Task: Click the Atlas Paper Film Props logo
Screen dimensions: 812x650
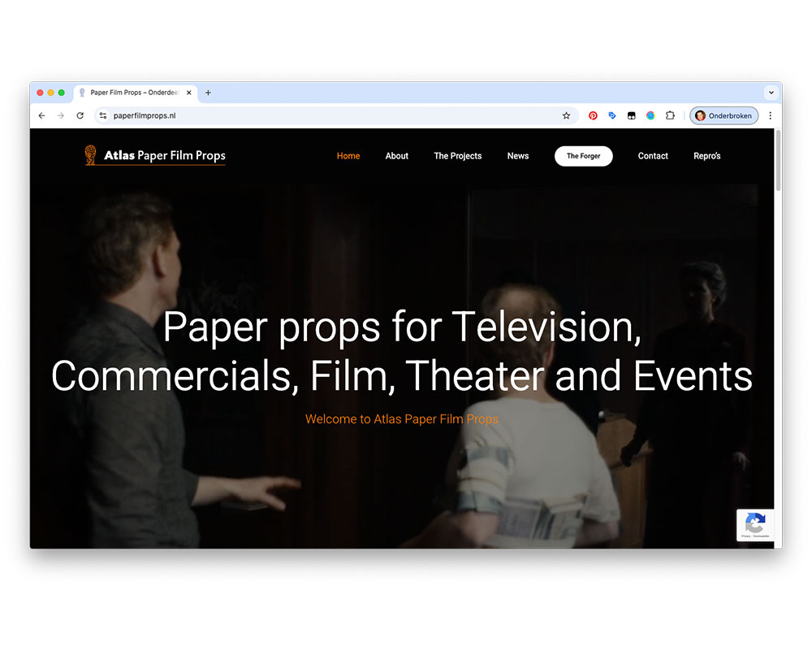Action: tap(155, 155)
